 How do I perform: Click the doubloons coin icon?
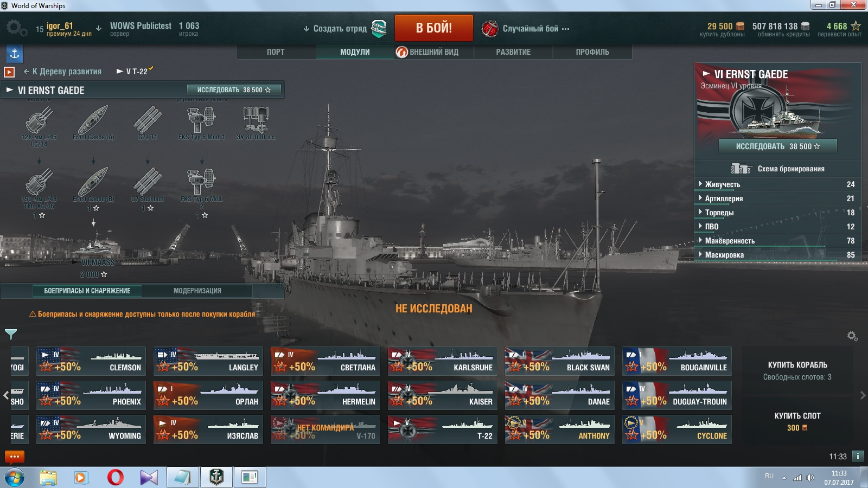(741, 26)
